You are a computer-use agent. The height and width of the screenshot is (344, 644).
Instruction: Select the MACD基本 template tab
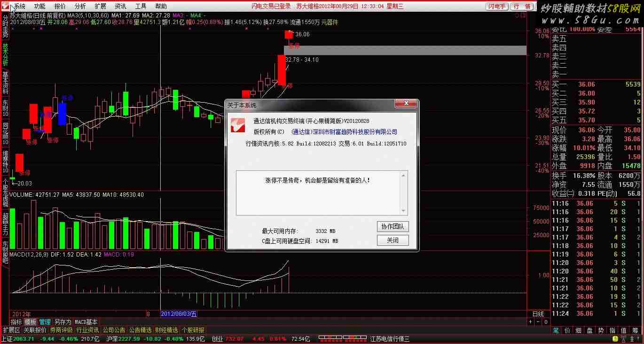coord(86,322)
